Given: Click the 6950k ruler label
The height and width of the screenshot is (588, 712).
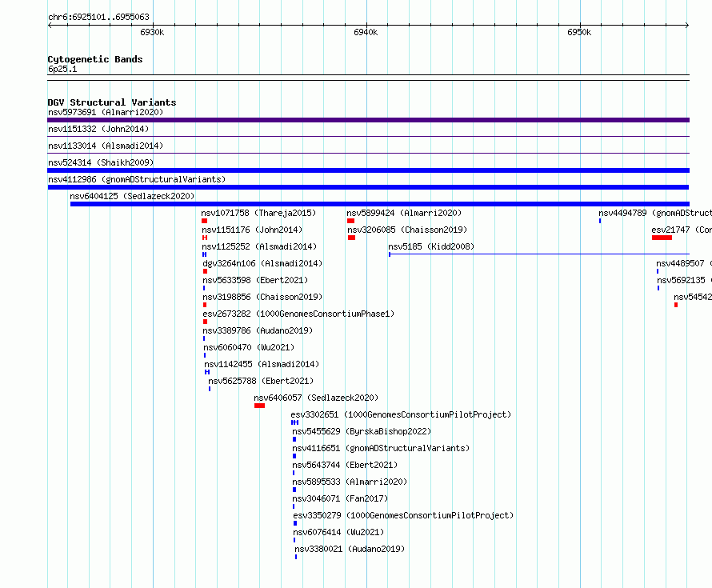Looking at the screenshot, I should [x=579, y=32].
